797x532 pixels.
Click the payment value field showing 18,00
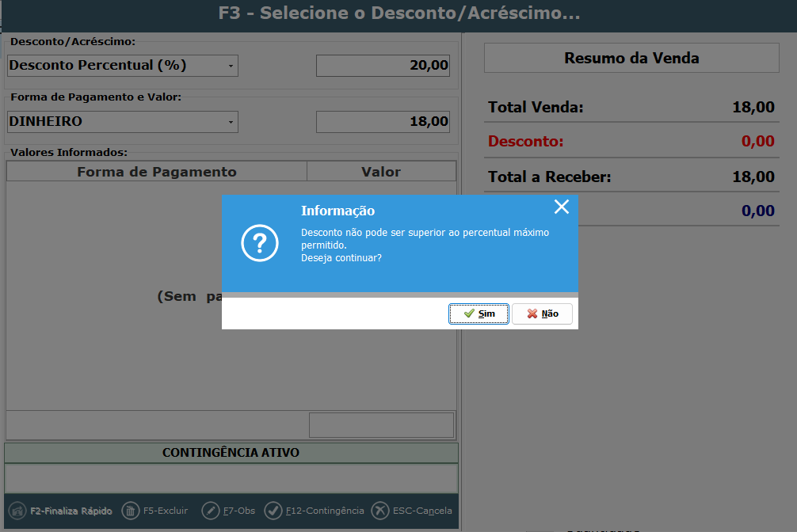(383, 122)
